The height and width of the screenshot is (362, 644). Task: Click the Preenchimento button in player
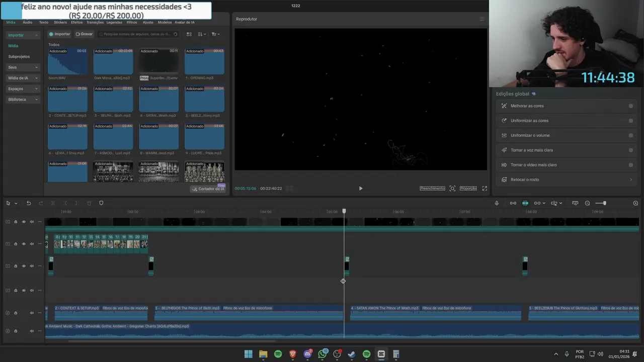pos(433,189)
